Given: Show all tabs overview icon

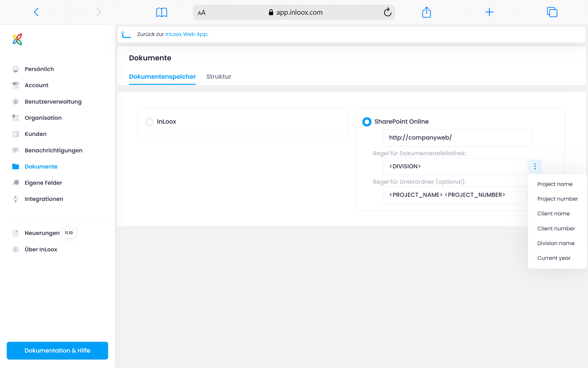Looking at the screenshot, I should coord(552,12).
